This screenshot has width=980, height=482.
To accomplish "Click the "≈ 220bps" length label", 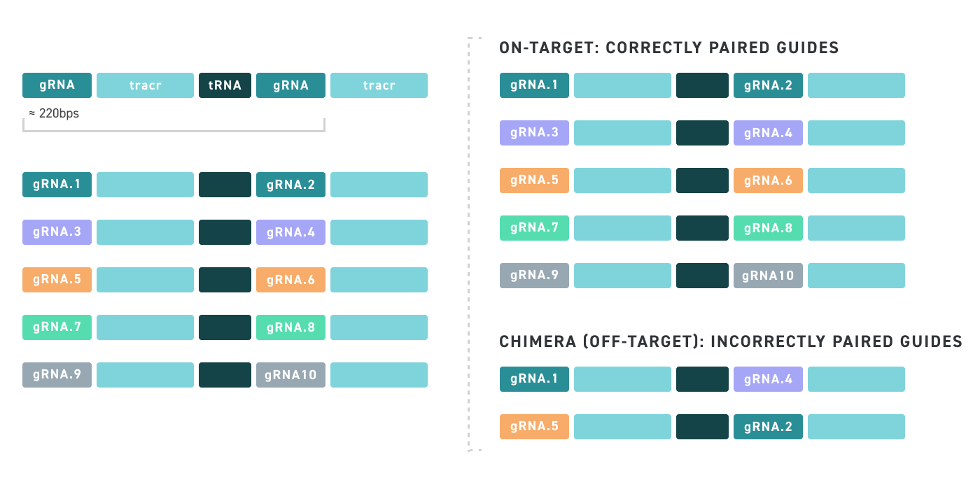I will click(x=54, y=113).
